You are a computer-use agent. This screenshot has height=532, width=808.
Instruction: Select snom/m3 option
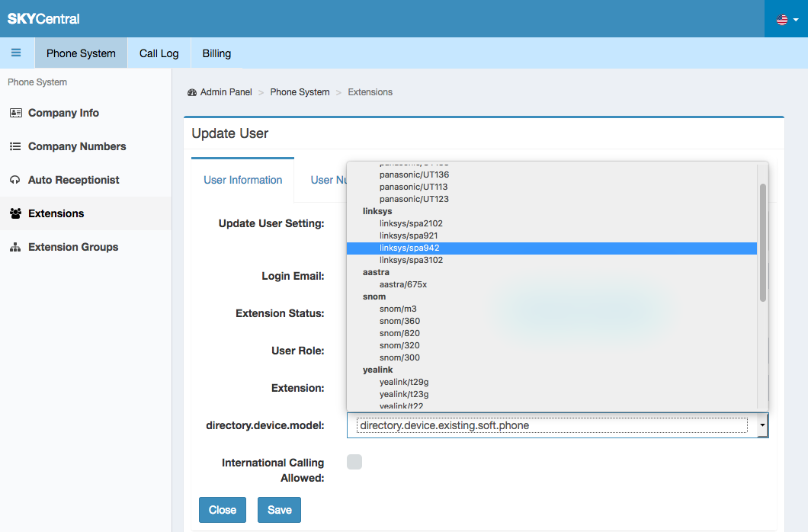[x=552, y=309]
